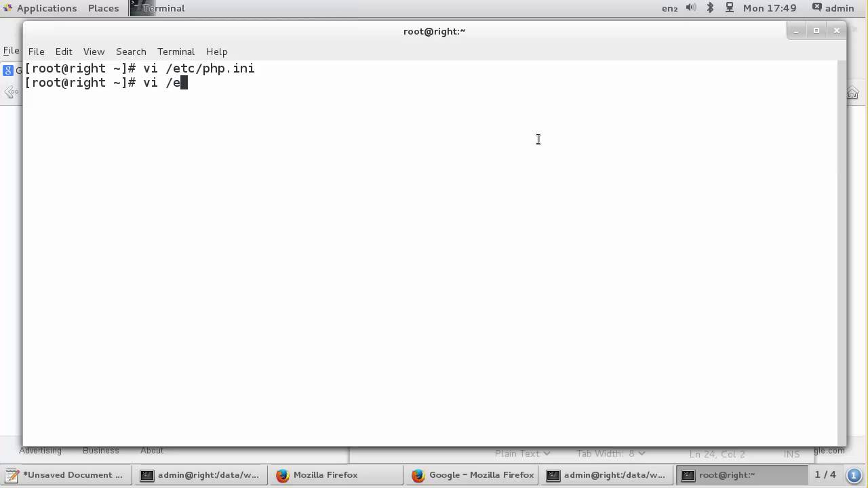Click the root@right:~ window title
Viewport: 868px width, 488px height.
434,31
